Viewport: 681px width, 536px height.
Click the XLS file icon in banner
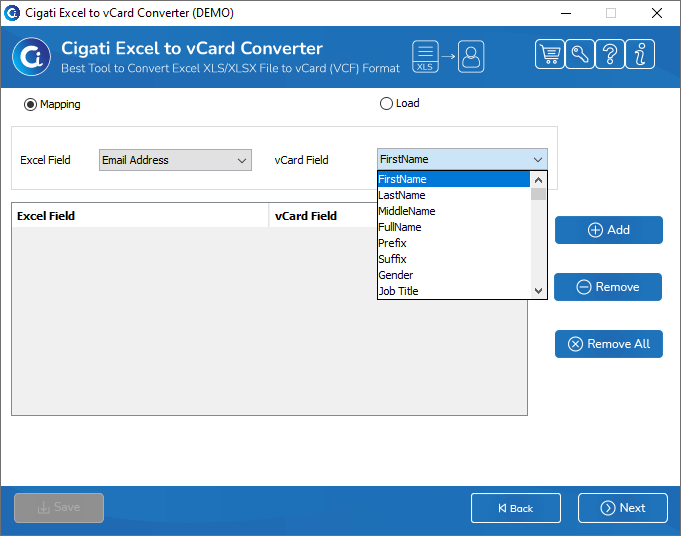coord(425,56)
